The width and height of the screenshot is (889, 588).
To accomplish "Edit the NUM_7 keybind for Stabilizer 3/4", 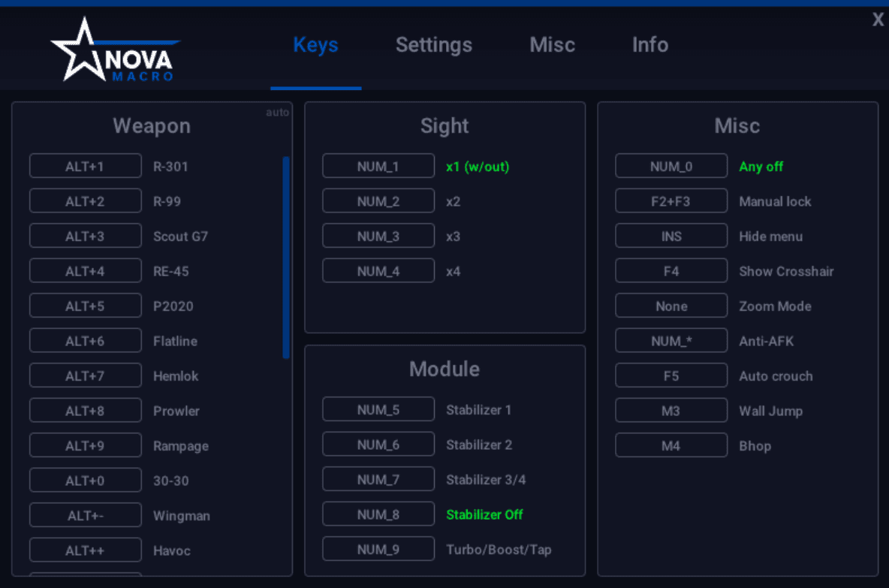I will (378, 479).
